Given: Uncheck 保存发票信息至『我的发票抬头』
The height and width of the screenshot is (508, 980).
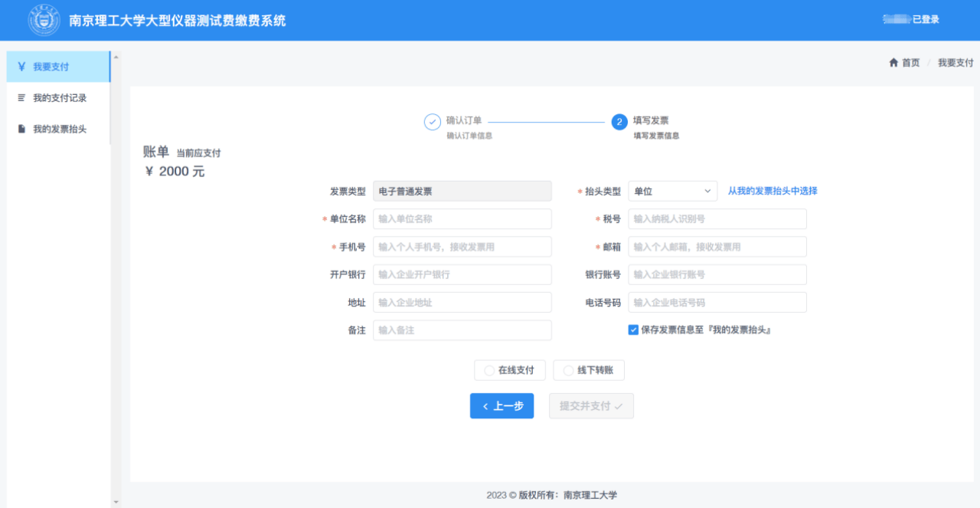Looking at the screenshot, I should point(633,330).
